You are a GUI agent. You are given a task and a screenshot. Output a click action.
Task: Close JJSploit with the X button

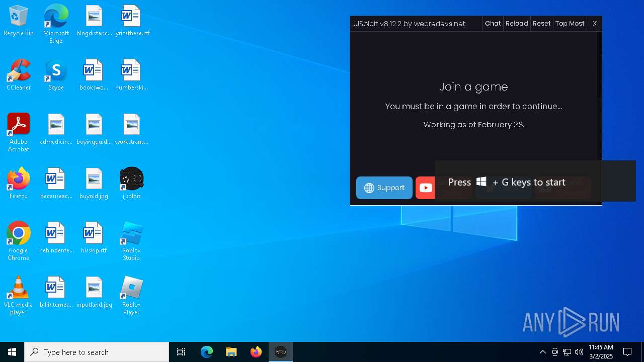click(x=595, y=24)
